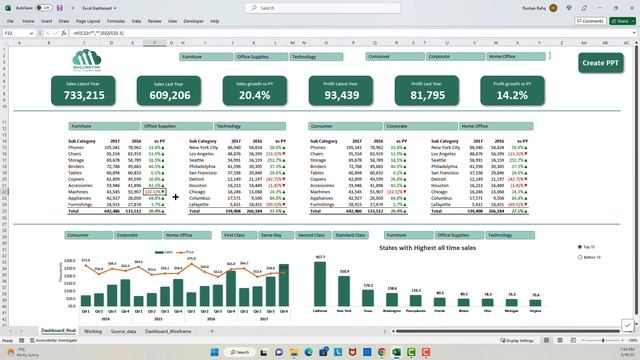This screenshot has height=360, width=640.
Task: Open the Share button dropdown arrow
Action: click(633, 21)
